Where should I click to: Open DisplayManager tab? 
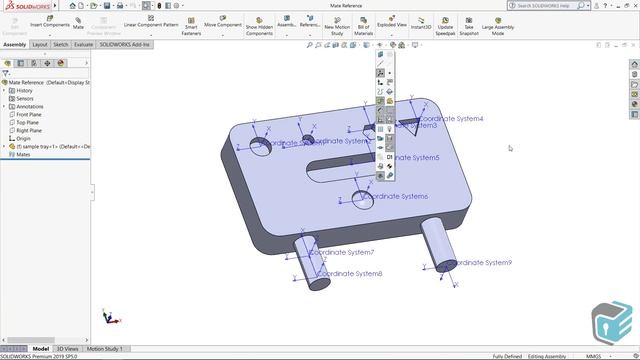tap(61, 63)
